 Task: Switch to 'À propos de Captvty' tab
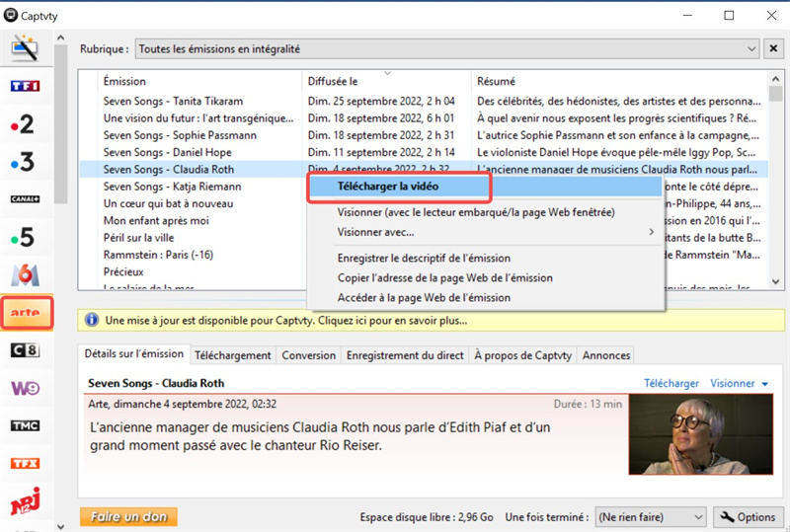(523, 355)
